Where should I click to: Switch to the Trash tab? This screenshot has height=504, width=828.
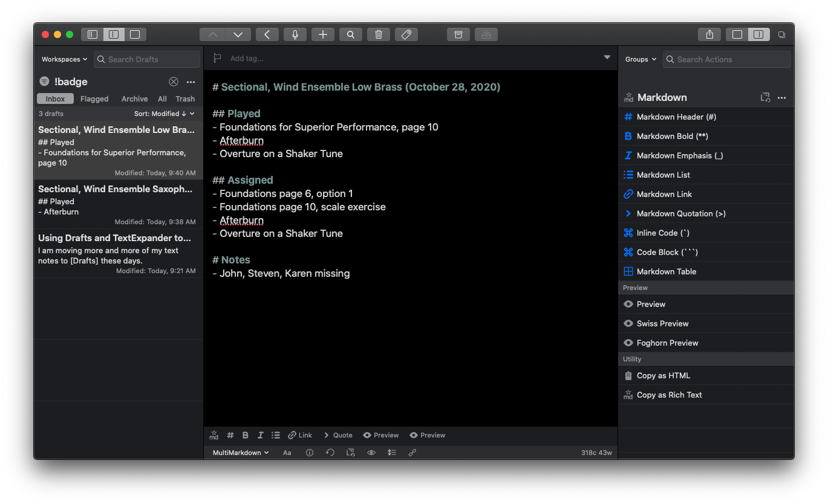[x=185, y=99]
